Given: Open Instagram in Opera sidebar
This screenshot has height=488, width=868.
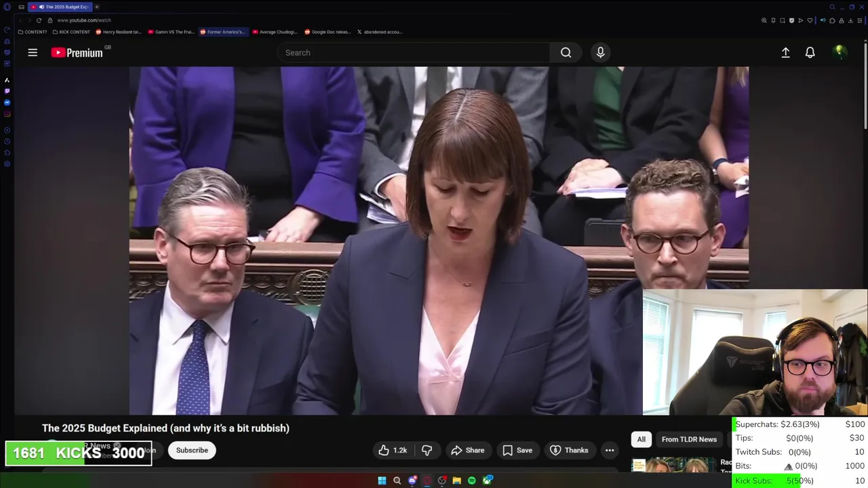Looking at the screenshot, I should point(7,114).
